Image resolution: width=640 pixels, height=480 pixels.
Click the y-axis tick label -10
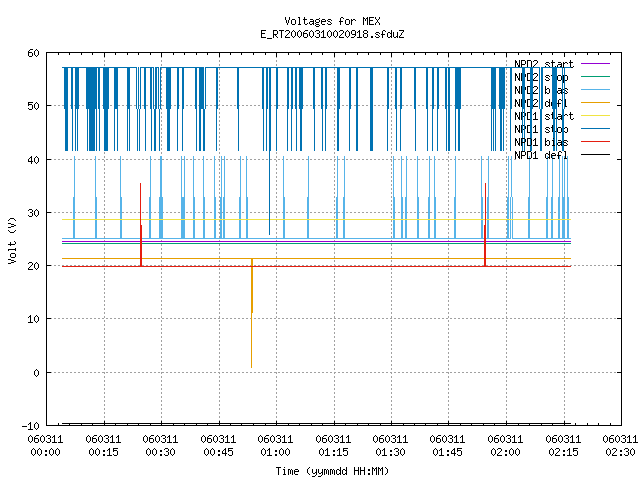[31, 426]
